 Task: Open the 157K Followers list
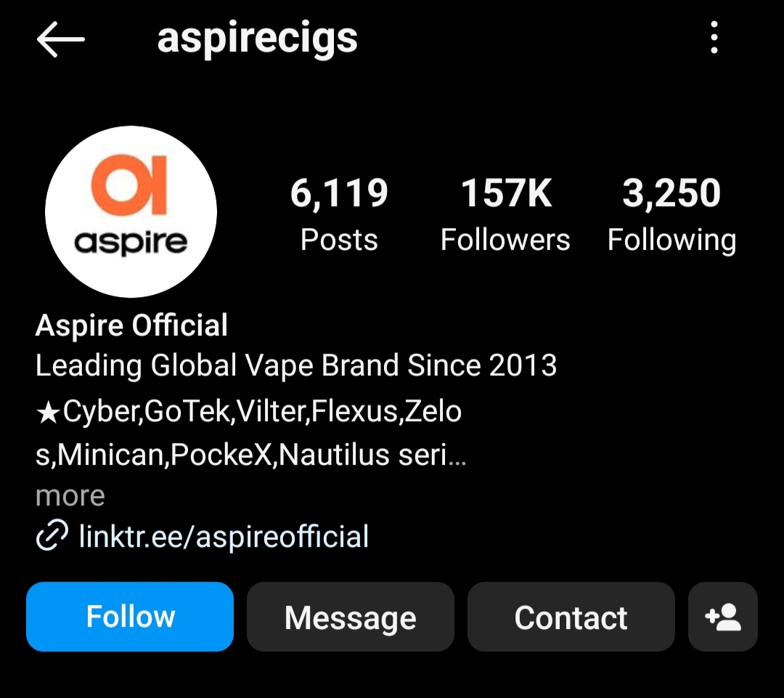[505, 214]
